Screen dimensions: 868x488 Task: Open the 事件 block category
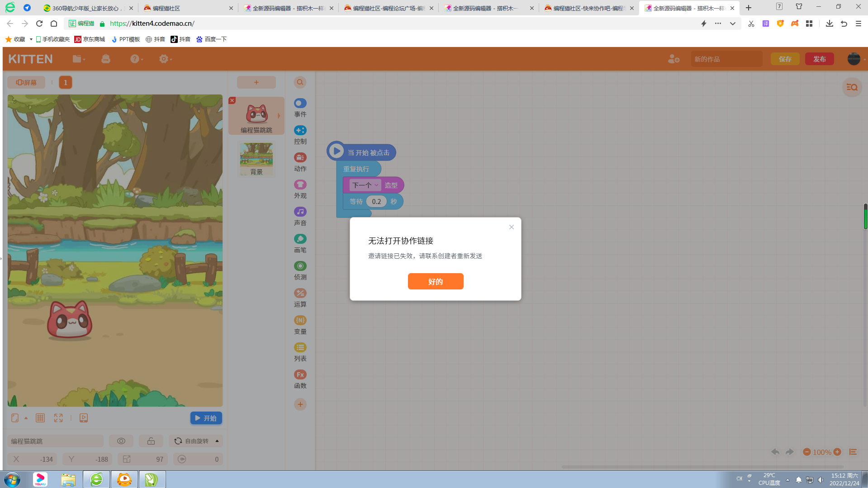(x=300, y=108)
